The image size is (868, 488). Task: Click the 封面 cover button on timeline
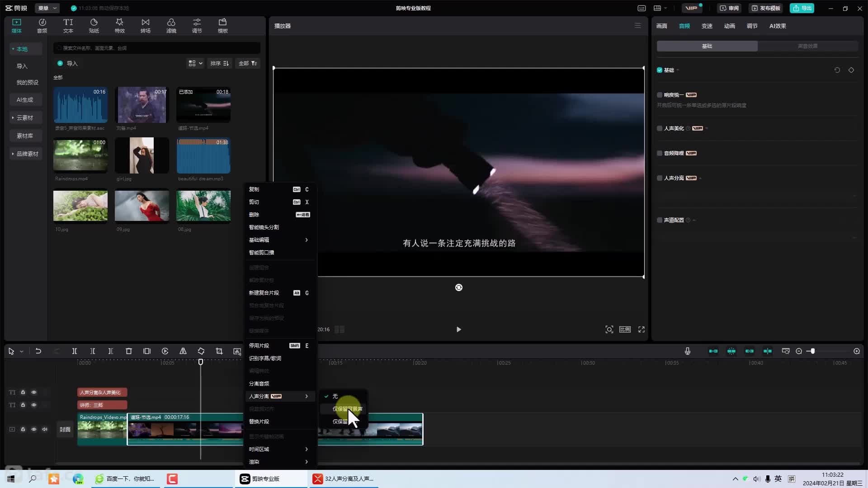[65, 429]
